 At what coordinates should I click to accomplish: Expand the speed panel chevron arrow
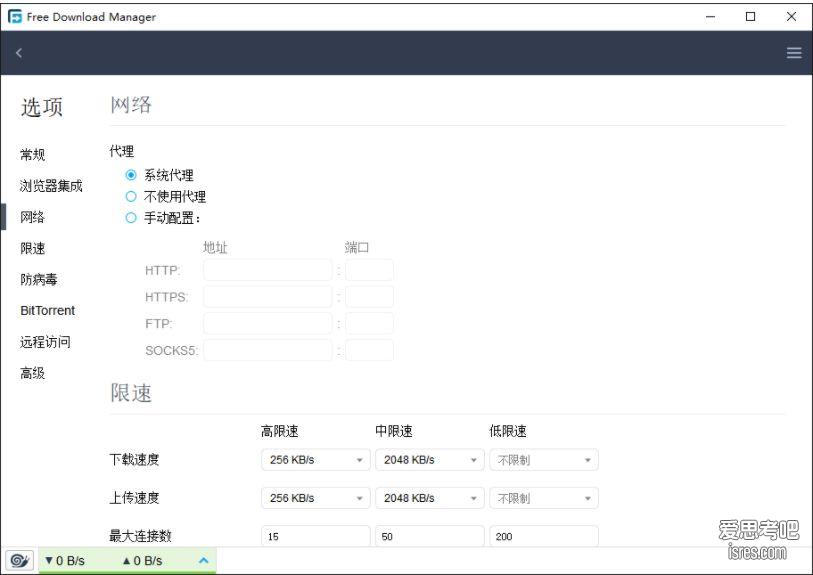pos(204,560)
